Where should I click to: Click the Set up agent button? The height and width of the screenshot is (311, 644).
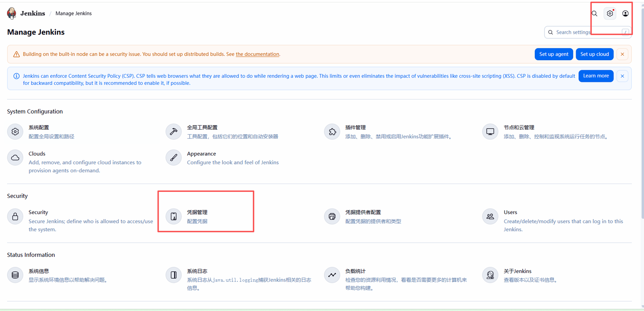[554, 54]
